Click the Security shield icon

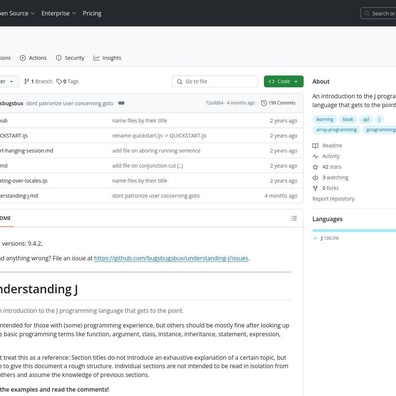(59, 58)
